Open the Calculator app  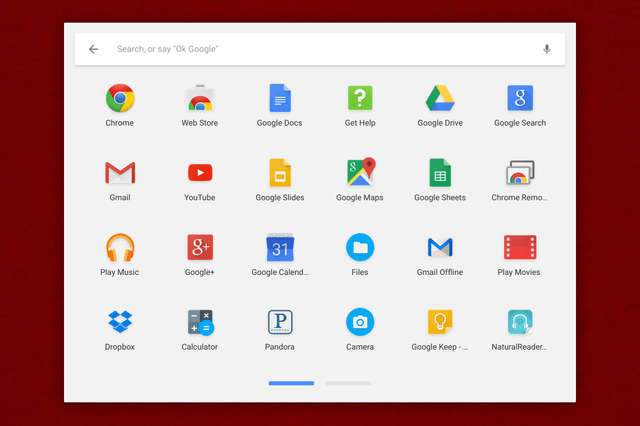201,322
